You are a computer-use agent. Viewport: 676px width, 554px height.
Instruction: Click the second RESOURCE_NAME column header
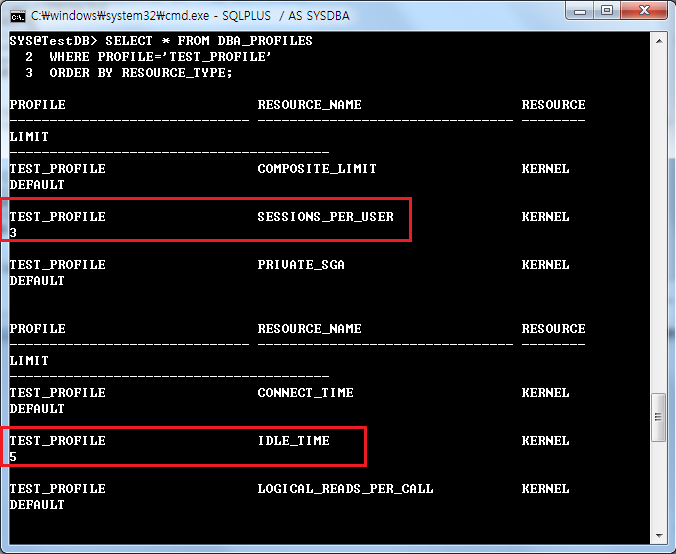click(310, 328)
